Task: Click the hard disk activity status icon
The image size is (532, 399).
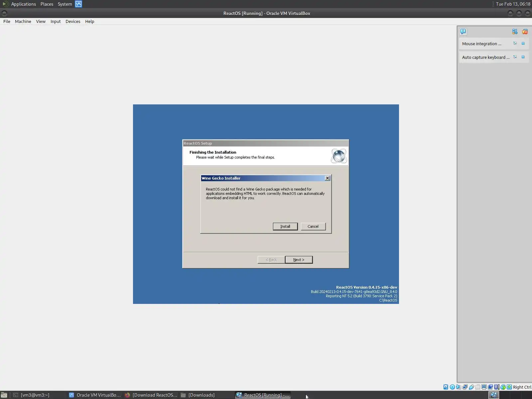Action: (x=446, y=387)
